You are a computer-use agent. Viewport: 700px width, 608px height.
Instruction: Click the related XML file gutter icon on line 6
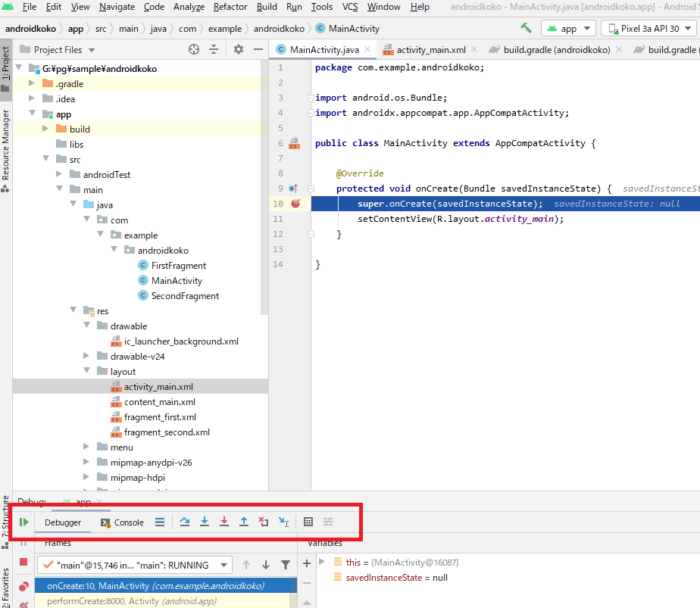coord(294,143)
